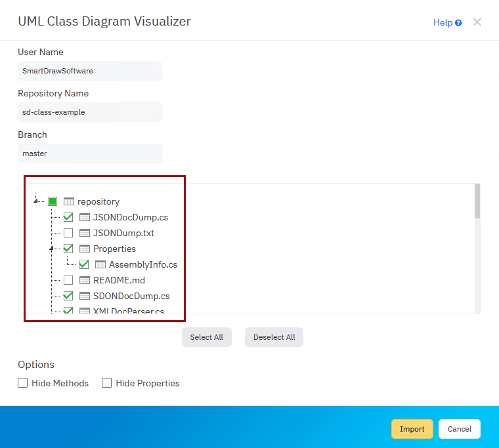The image size is (499, 448).
Task: Click the file icon next to README.md
Action: [85, 280]
